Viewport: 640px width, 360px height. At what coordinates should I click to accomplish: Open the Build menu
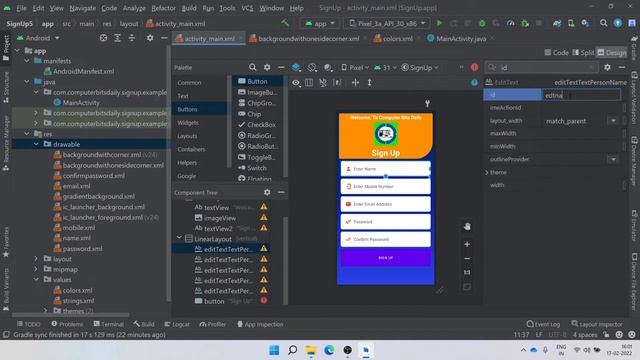[189, 8]
